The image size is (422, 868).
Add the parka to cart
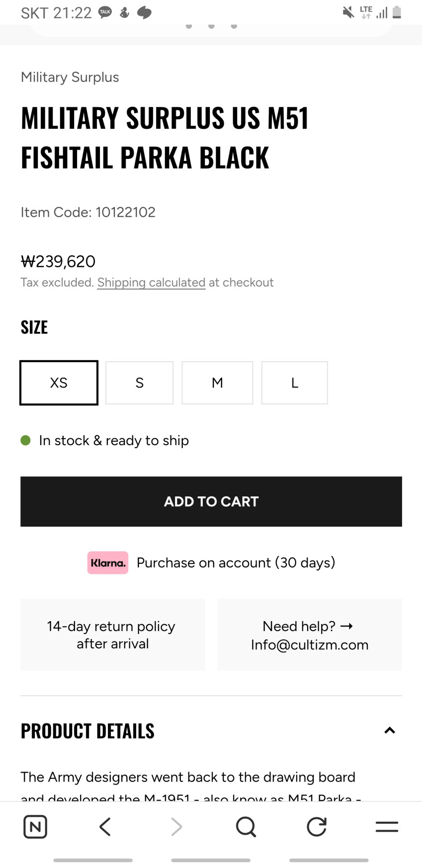[211, 501]
